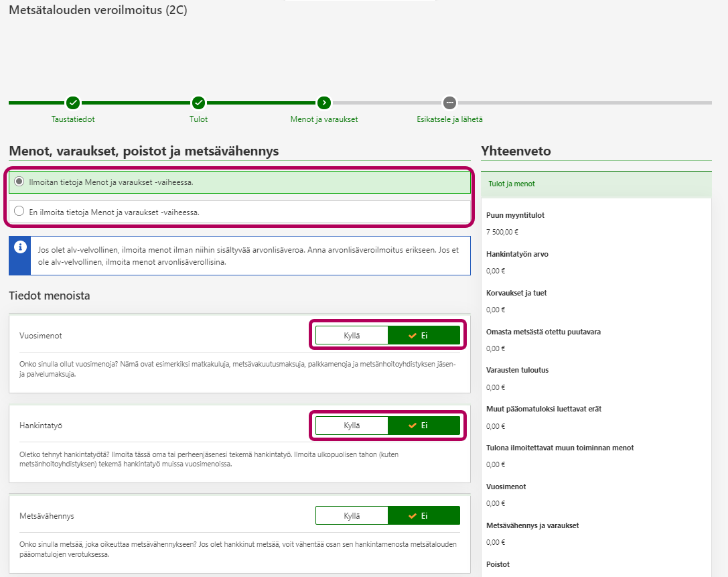The height and width of the screenshot is (577, 728).
Task: Select 'Ilmoitan tietoja Menot ja varaukset' radio option
Action: [x=19, y=182]
